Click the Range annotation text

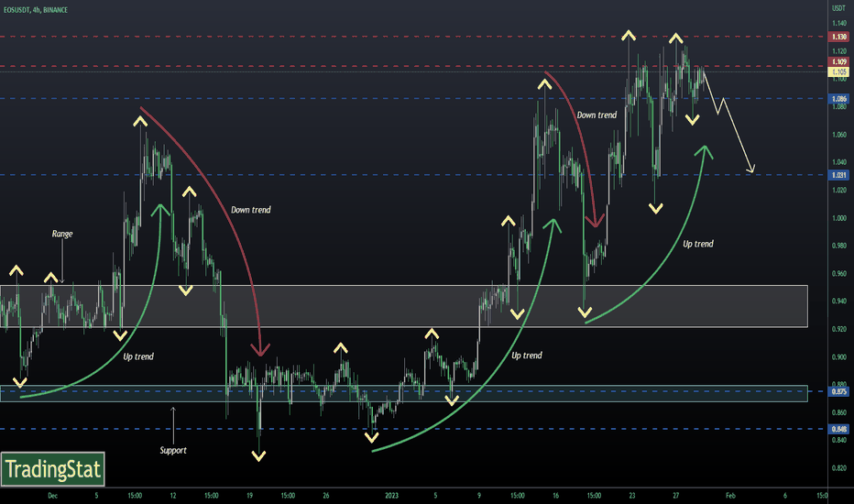62,234
